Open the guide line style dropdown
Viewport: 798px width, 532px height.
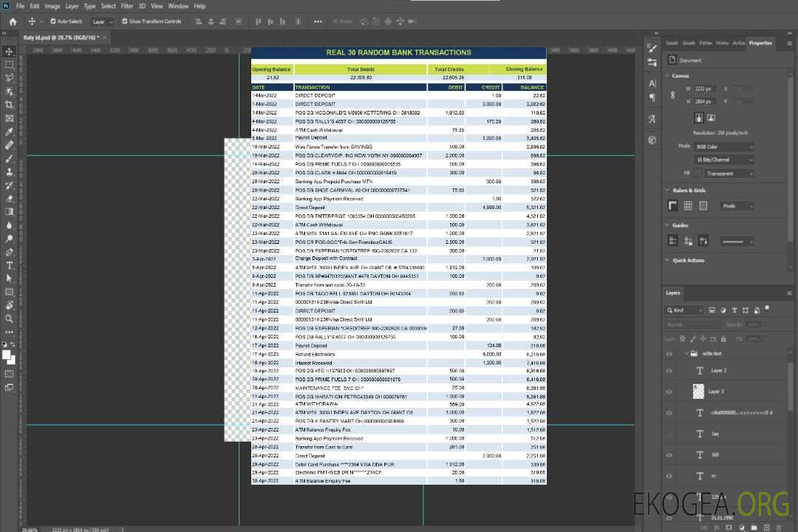point(737,242)
